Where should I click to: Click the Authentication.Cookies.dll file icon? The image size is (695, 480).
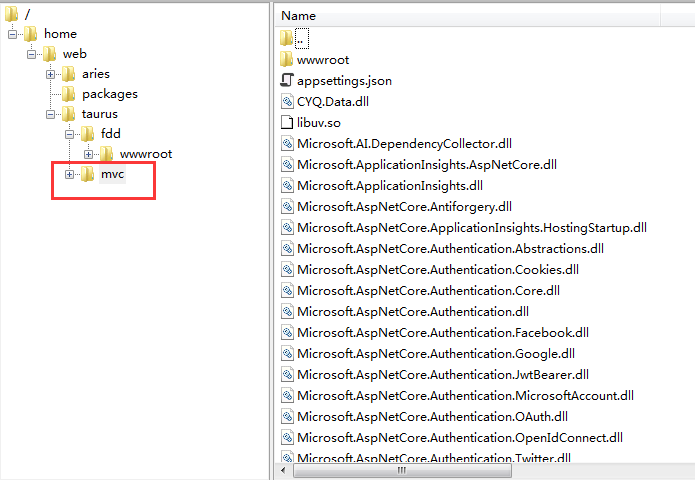287,269
